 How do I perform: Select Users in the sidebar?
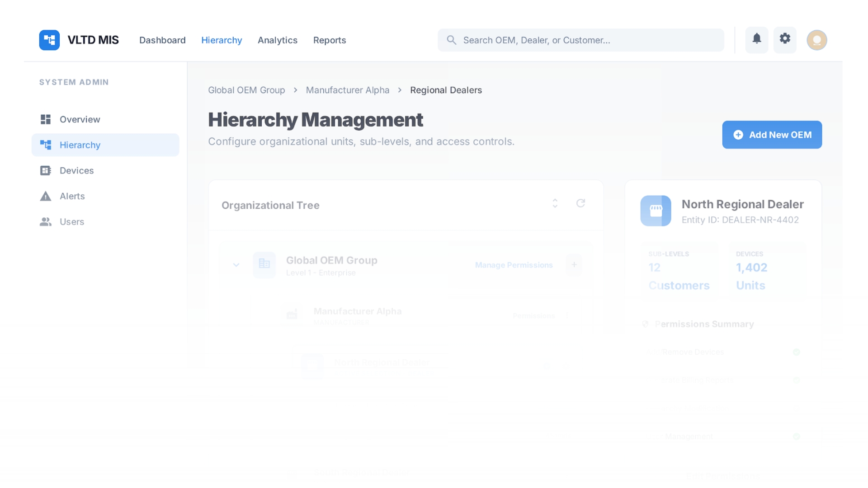coord(105,222)
